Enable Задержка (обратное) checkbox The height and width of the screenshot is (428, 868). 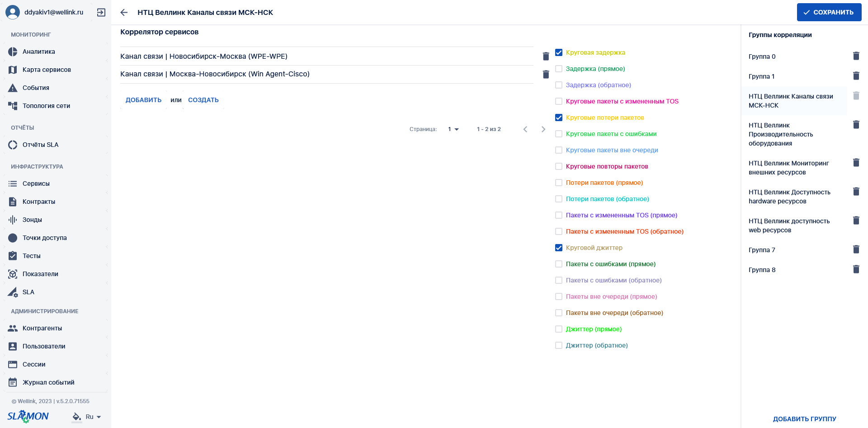click(559, 85)
